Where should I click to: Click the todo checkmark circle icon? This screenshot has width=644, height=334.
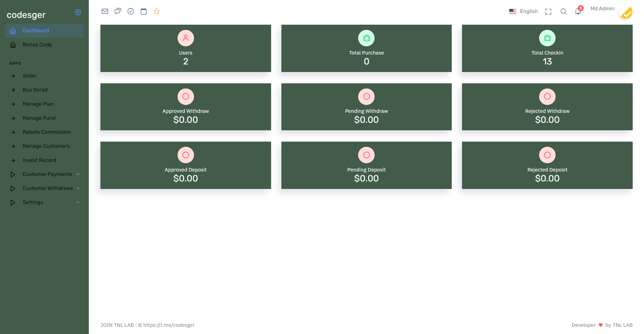click(x=131, y=11)
